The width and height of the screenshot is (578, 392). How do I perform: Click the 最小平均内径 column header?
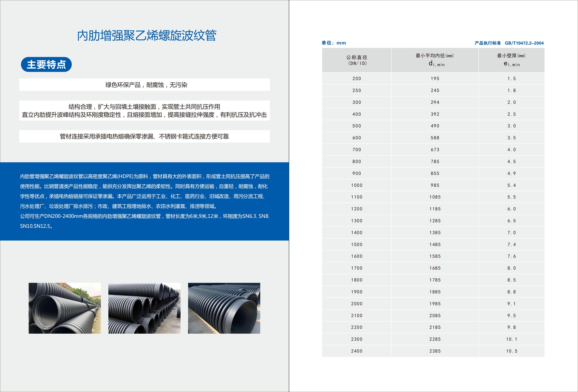(435, 60)
